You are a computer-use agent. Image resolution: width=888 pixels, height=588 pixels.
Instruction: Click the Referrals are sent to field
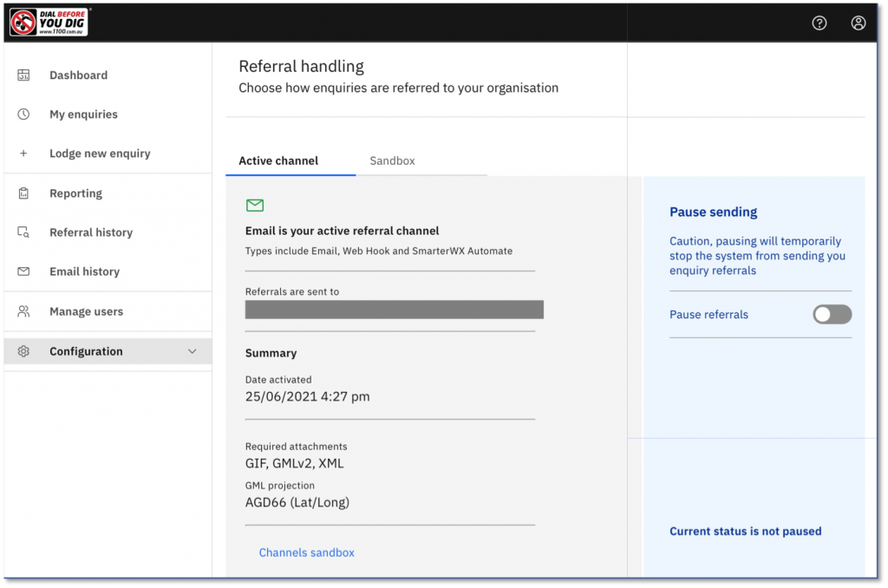[395, 309]
